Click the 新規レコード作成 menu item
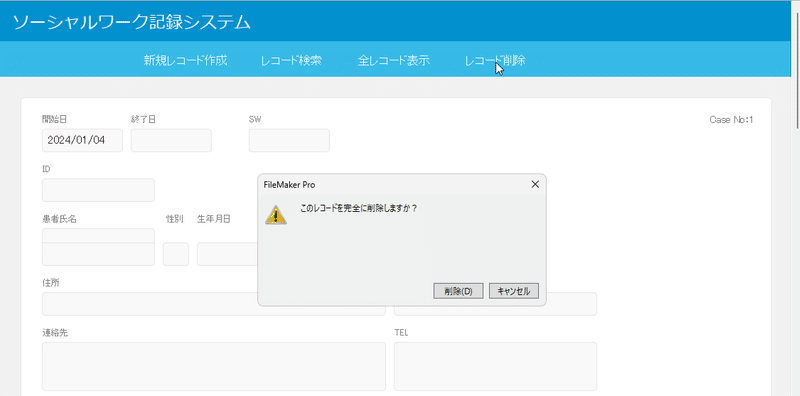This screenshot has height=396, width=800. (185, 61)
